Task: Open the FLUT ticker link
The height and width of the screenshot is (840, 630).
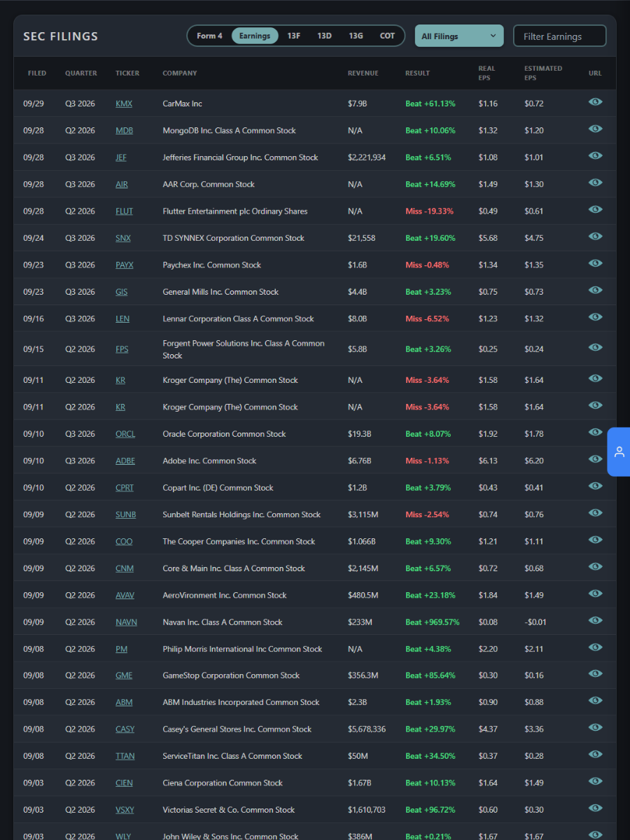Action: coord(124,211)
